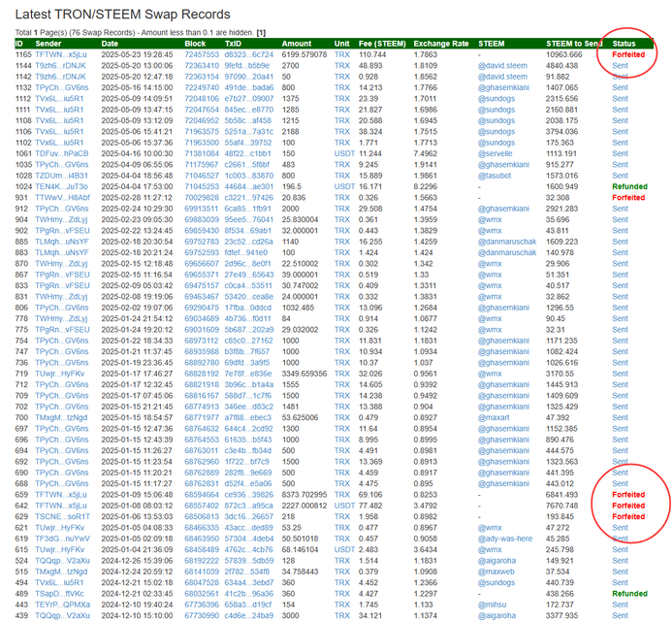Open @wmx in record 904
Screen dimensions: 672x621
(x=490, y=219)
